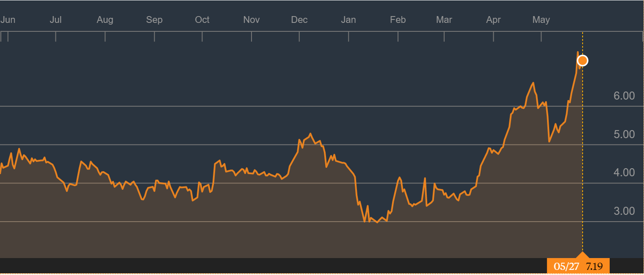Click the 4.00 price axis label
The width and height of the screenshot is (644, 275).
click(x=624, y=172)
